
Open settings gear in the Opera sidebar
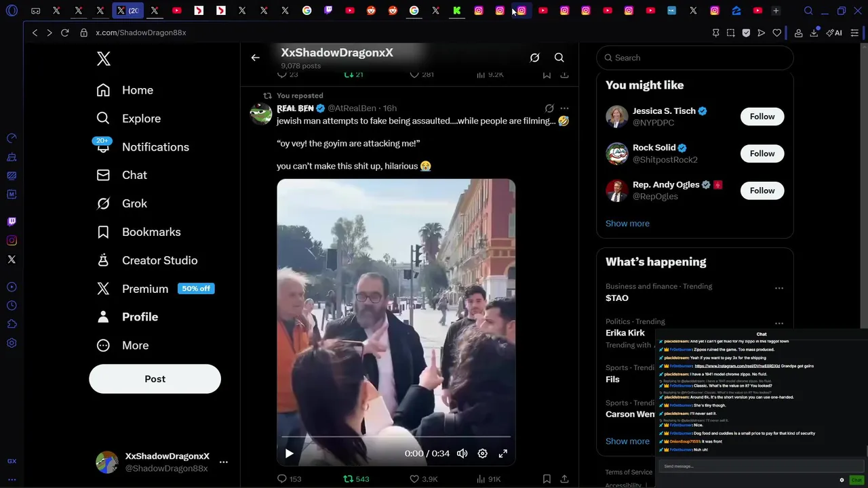12,344
